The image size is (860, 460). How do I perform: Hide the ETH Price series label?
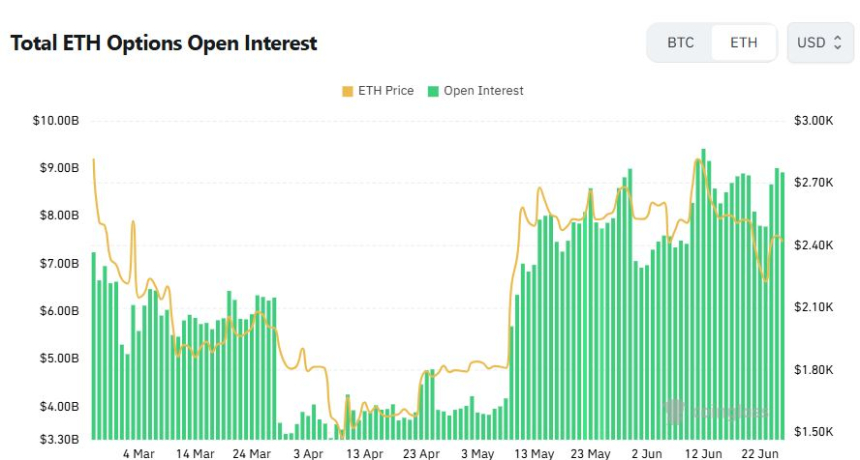[385, 91]
